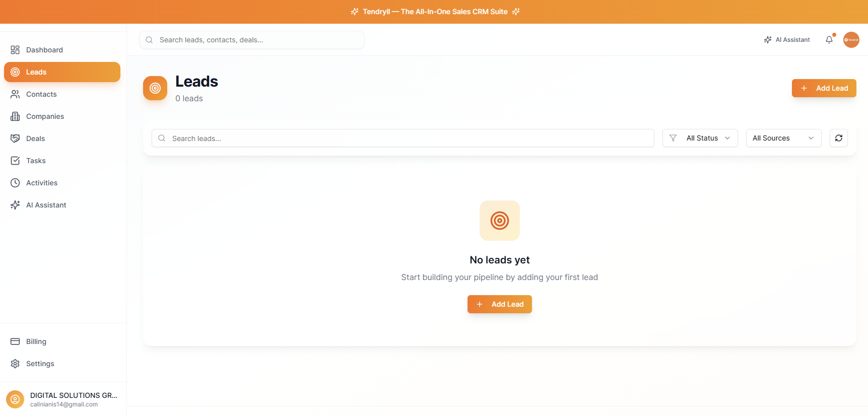
Task: Open the Contacts menu item
Action: click(x=41, y=94)
